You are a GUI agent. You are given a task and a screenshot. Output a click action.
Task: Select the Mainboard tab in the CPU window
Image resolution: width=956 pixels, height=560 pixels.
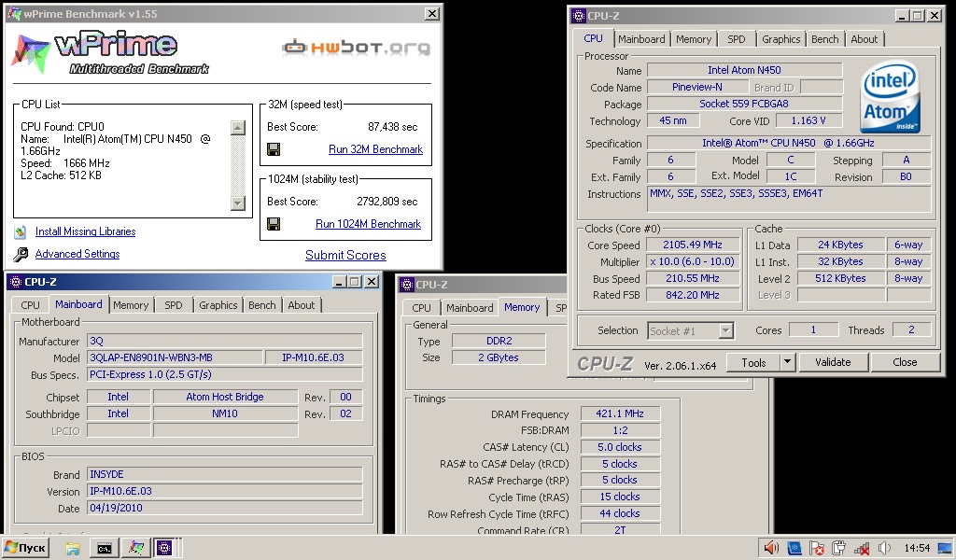pyautogui.click(x=641, y=39)
